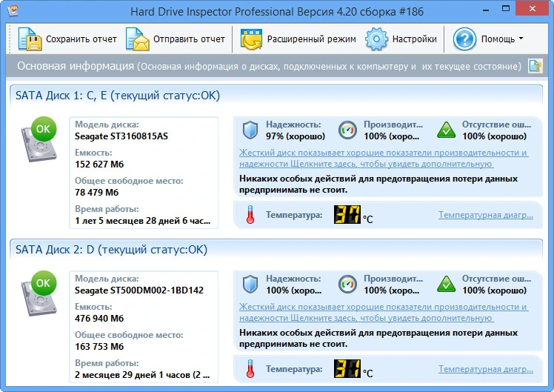The image size is (554, 392).
Task: Click Disk 1 thermometer icon
Action: [x=250, y=215]
